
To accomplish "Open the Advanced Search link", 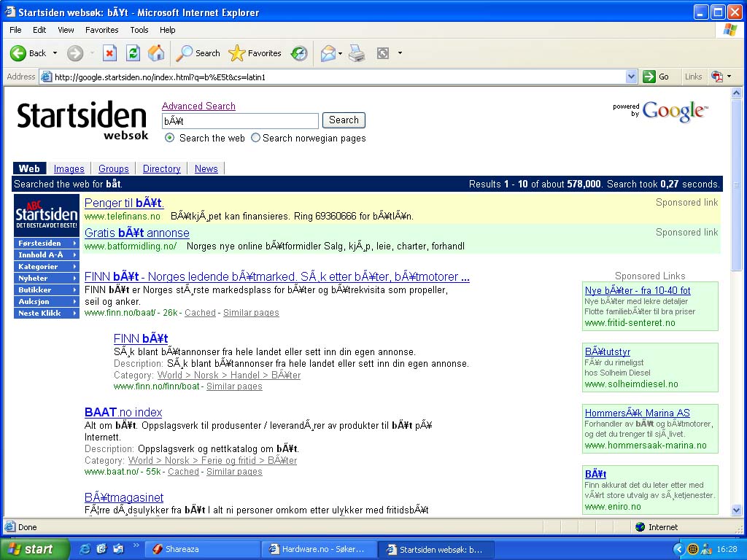I will coord(198,106).
